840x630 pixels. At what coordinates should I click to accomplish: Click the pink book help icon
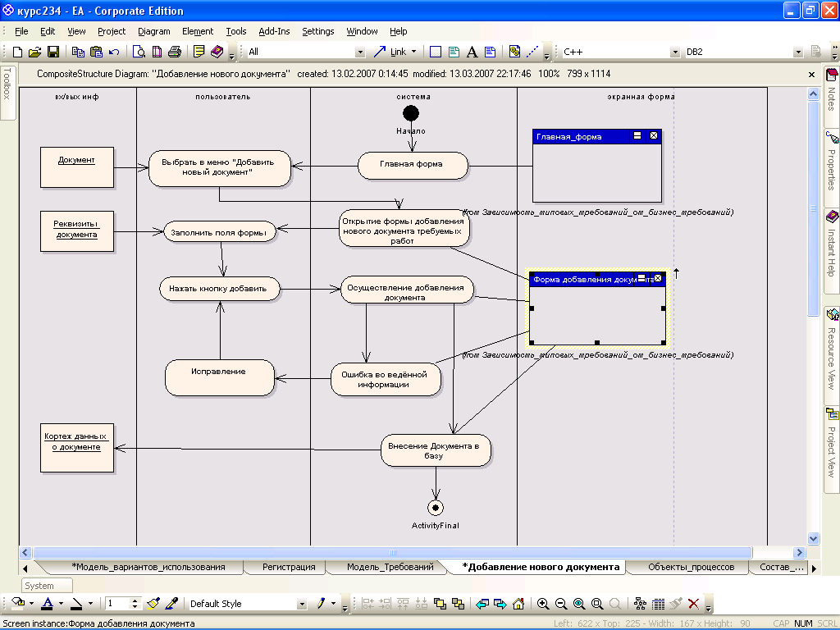click(x=217, y=52)
